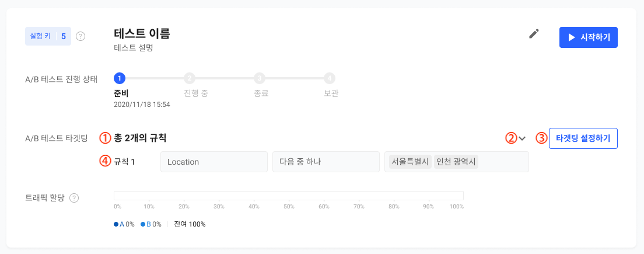
Task: Click the B 0% legend item
Action: pos(151,224)
